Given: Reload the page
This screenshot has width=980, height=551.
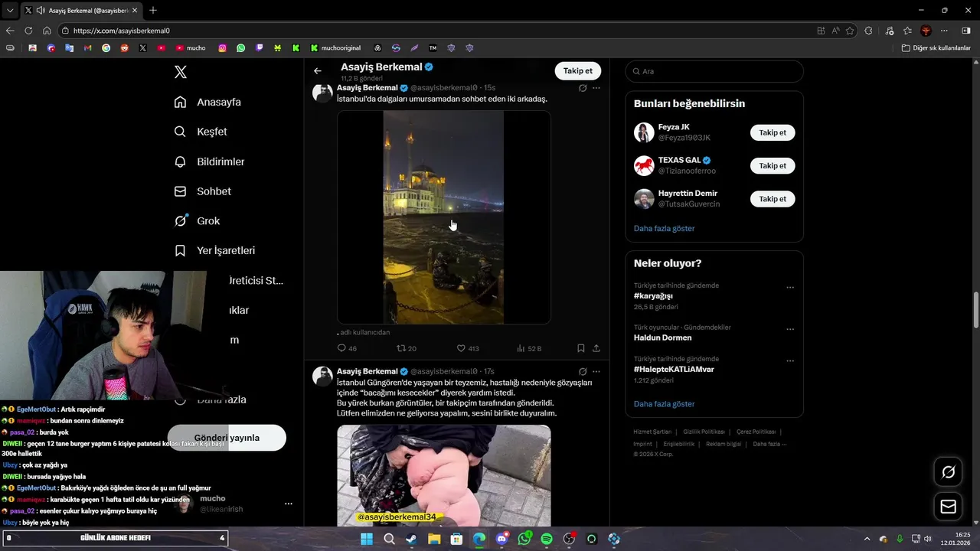Looking at the screenshot, I should click(28, 31).
